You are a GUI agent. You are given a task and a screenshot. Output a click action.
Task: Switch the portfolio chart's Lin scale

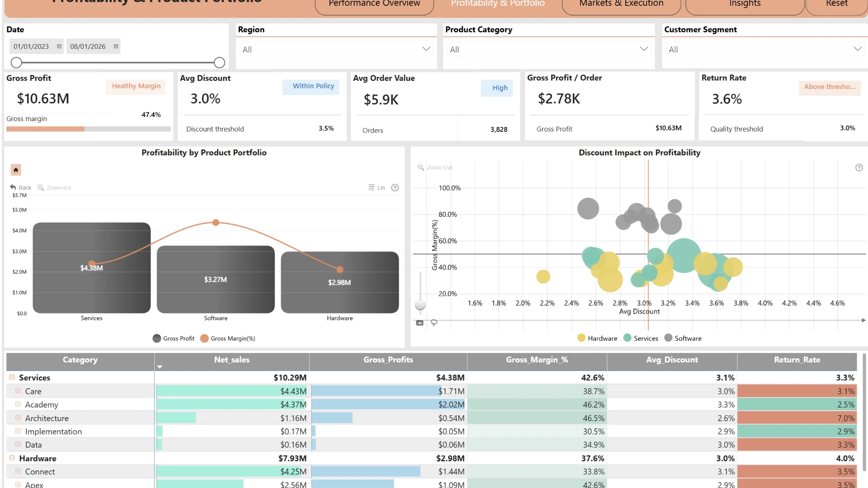tap(377, 188)
